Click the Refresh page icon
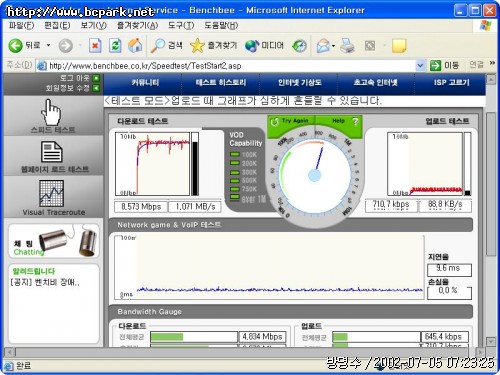This screenshot has width=500, height=375. click(x=115, y=45)
